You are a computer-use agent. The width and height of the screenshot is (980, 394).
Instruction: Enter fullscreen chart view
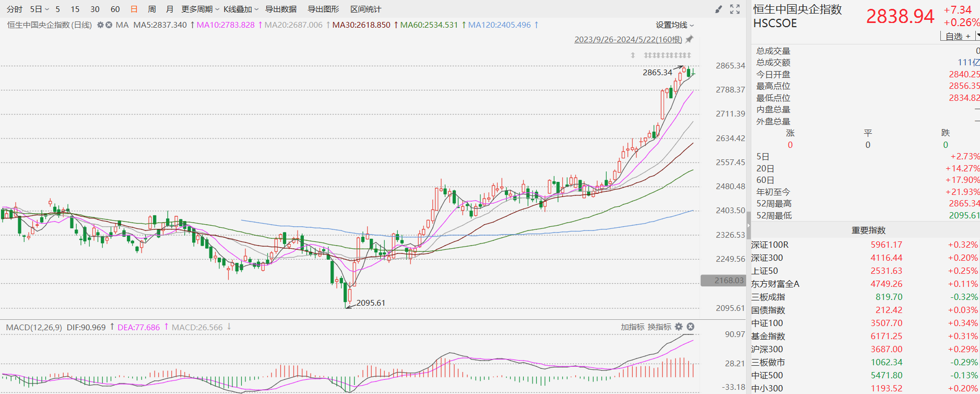[x=735, y=9]
